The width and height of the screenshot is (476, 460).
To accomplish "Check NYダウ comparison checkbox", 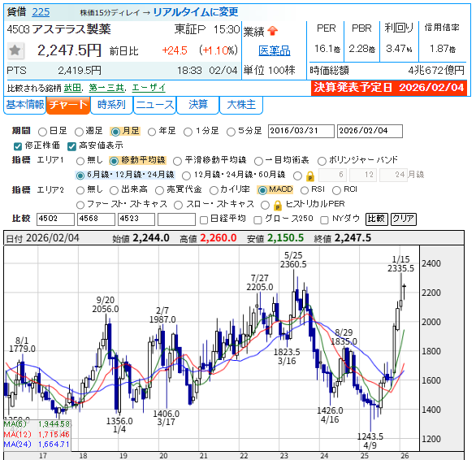I will (325, 220).
